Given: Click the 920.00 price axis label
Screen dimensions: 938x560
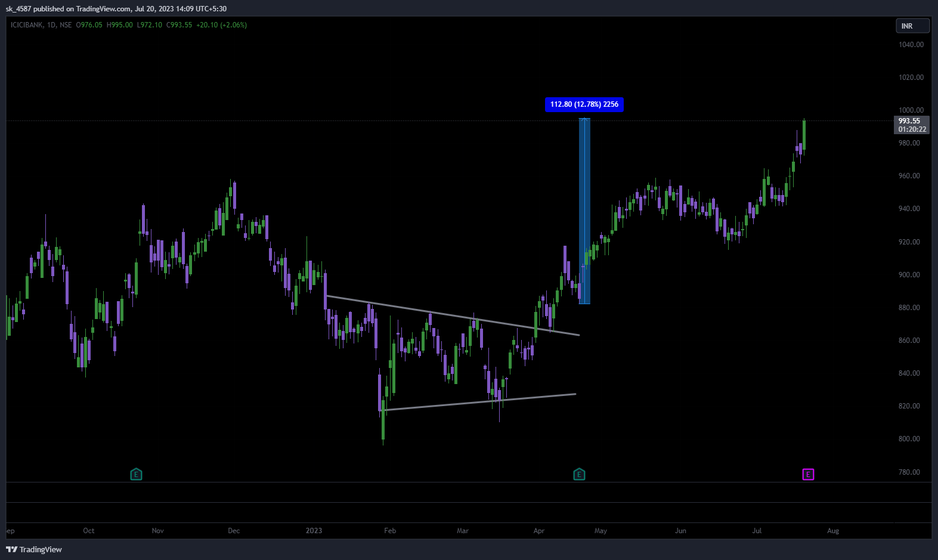Looking at the screenshot, I should [909, 242].
